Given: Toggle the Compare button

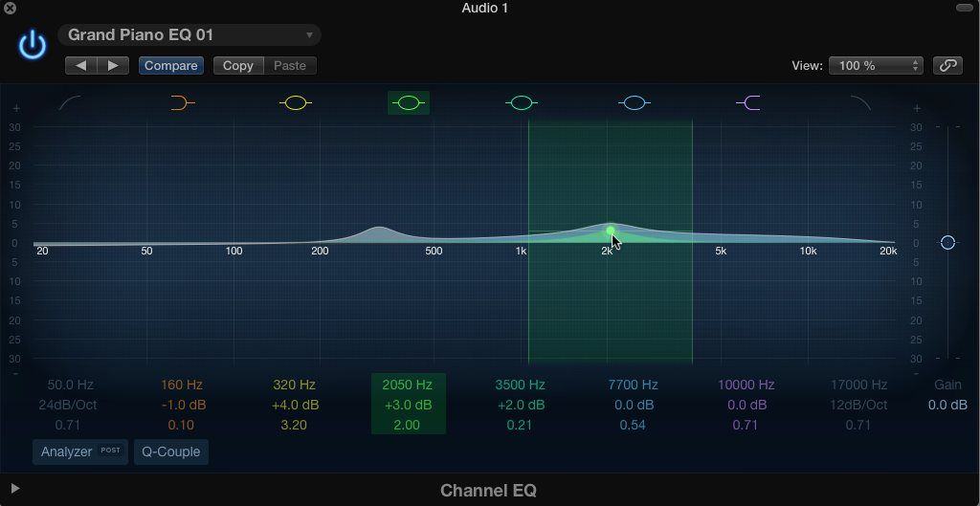Looking at the screenshot, I should click(171, 66).
